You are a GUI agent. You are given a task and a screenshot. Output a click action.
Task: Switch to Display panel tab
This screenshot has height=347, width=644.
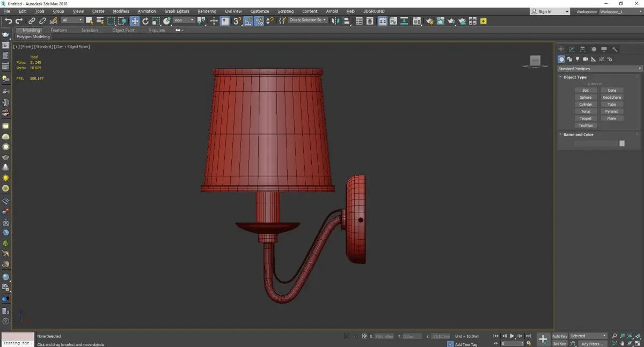click(x=604, y=49)
